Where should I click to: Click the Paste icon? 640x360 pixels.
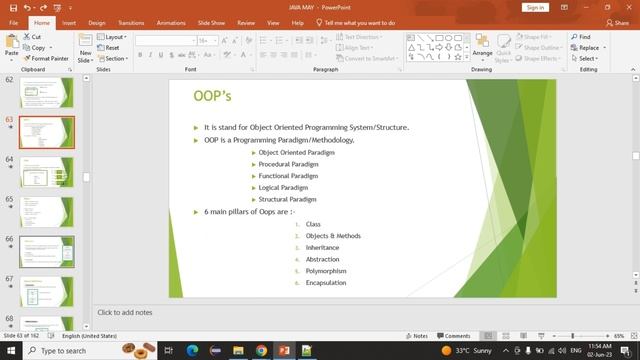(x=12, y=42)
